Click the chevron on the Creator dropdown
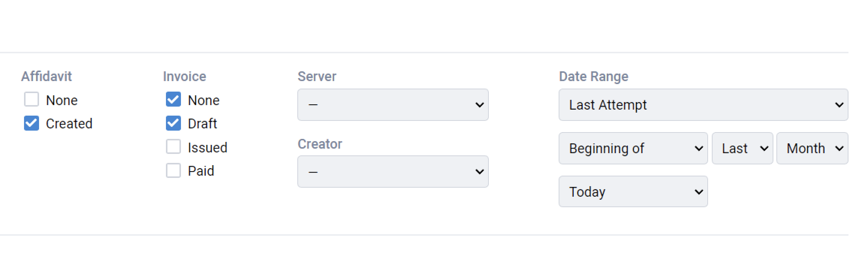The image size is (868, 265). [479, 172]
